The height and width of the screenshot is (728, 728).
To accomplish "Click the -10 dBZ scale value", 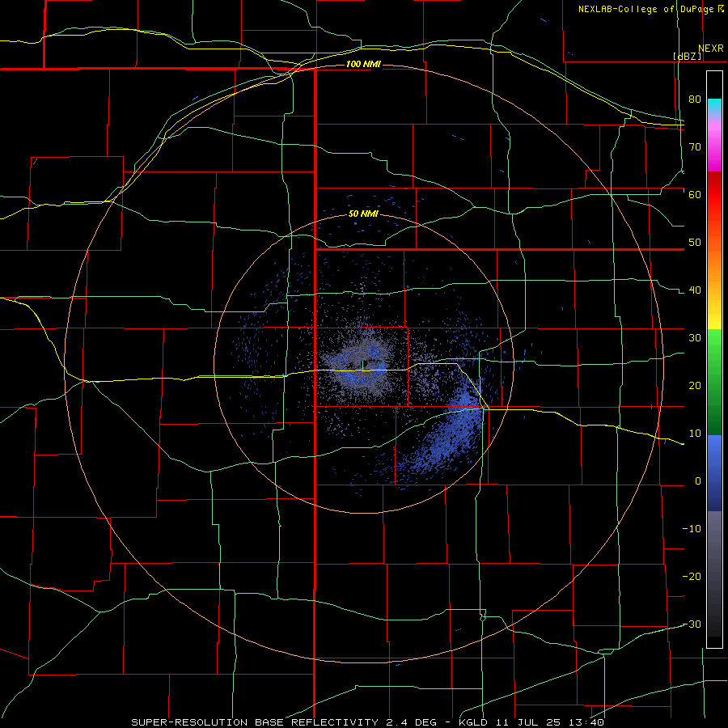I will point(692,529).
